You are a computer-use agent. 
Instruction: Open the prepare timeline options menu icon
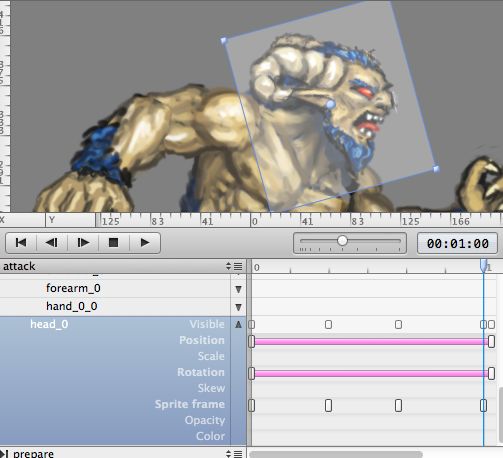(x=238, y=454)
